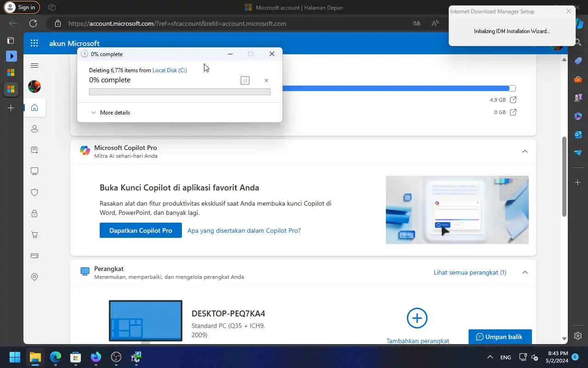Open the subscriptions list sidebar icon

point(34,150)
